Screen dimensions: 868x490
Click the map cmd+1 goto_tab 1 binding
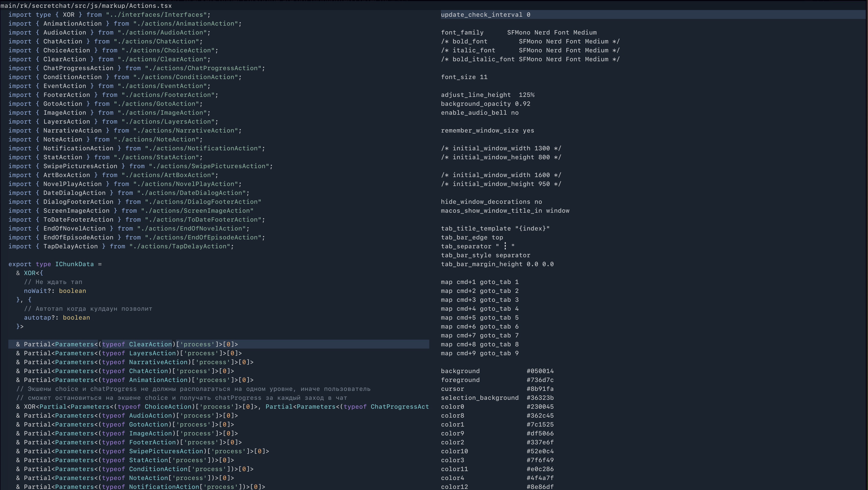(479, 282)
